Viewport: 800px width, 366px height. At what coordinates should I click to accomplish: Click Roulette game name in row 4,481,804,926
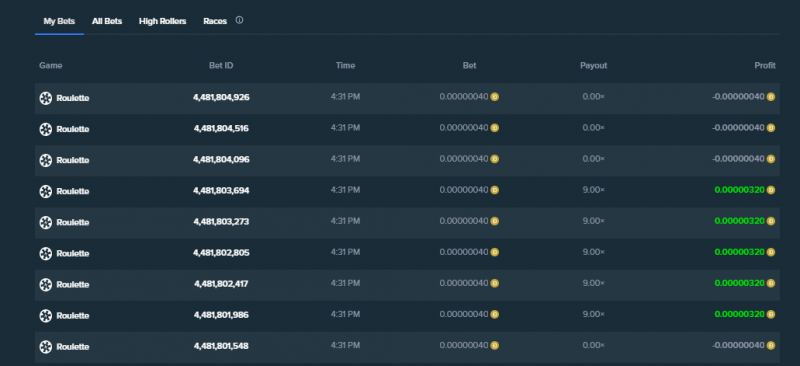point(72,98)
